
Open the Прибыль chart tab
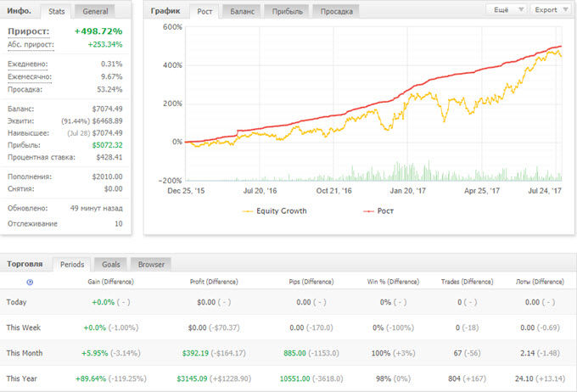(287, 11)
